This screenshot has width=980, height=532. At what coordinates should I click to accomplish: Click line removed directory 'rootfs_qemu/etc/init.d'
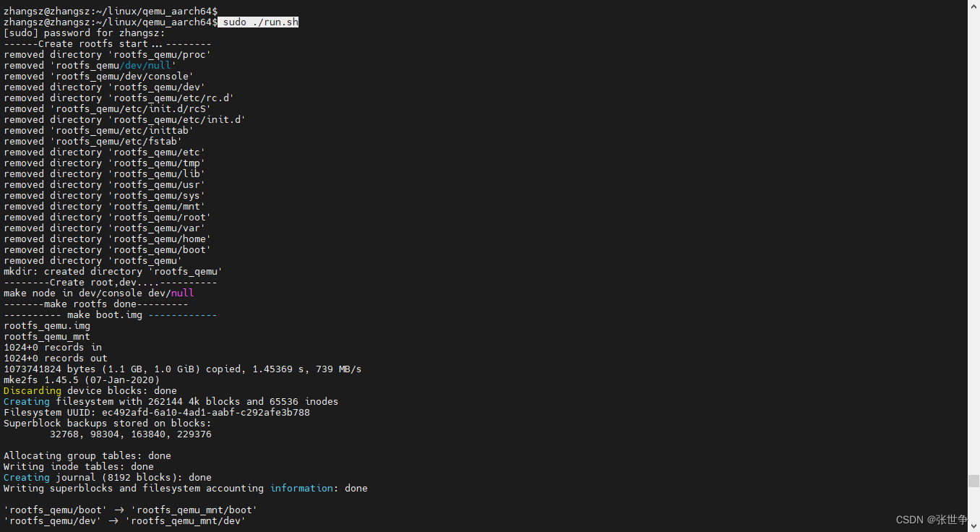pos(125,120)
